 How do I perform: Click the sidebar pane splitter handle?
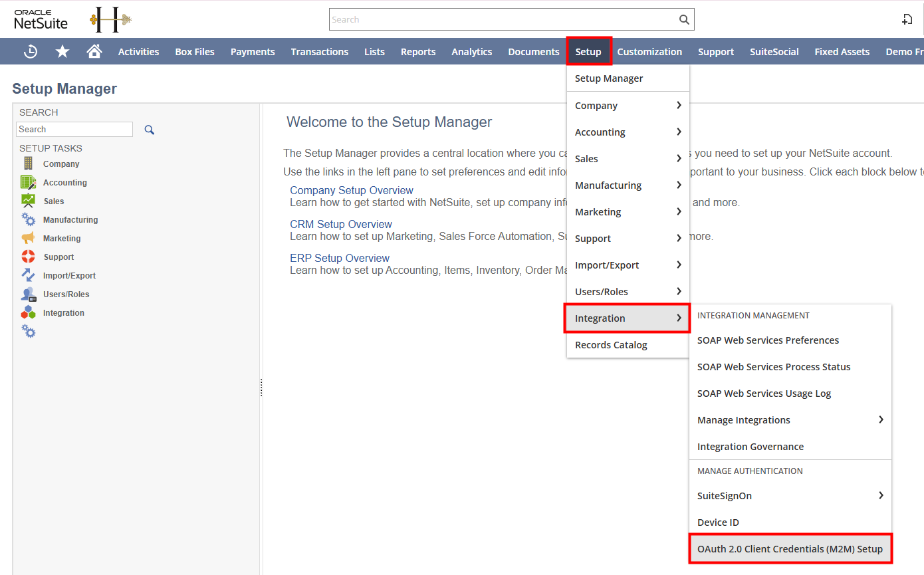pyautogui.click(x=261, y=388)
